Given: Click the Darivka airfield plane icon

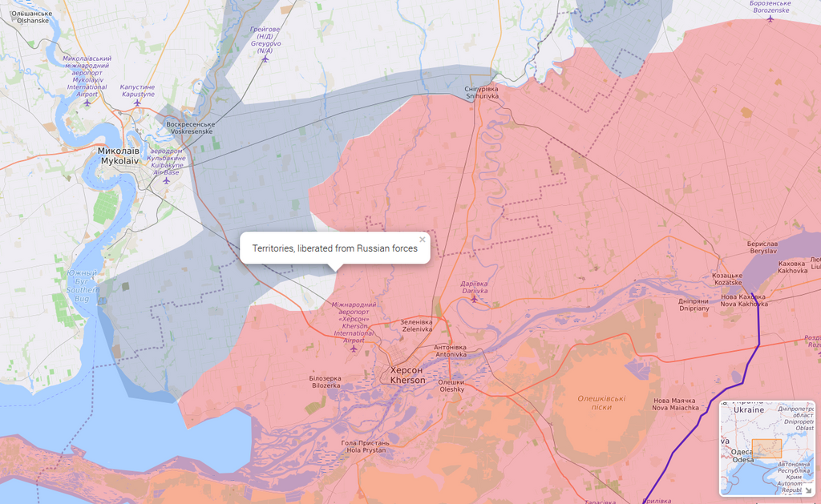Looking at the screenshot, I should point(474,299).
